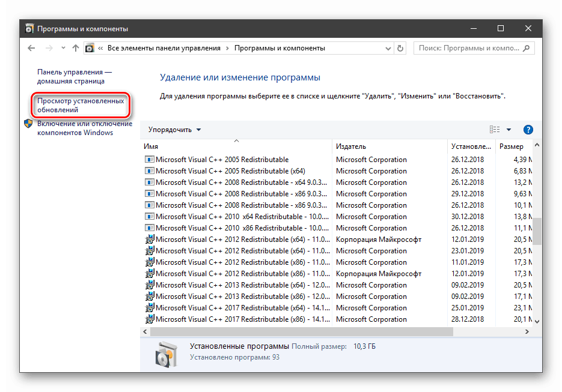Select Visual C++ 2010 x64 Redistributable icon
The height and width of the screenshot is (392, 562).
pos(150,217)
